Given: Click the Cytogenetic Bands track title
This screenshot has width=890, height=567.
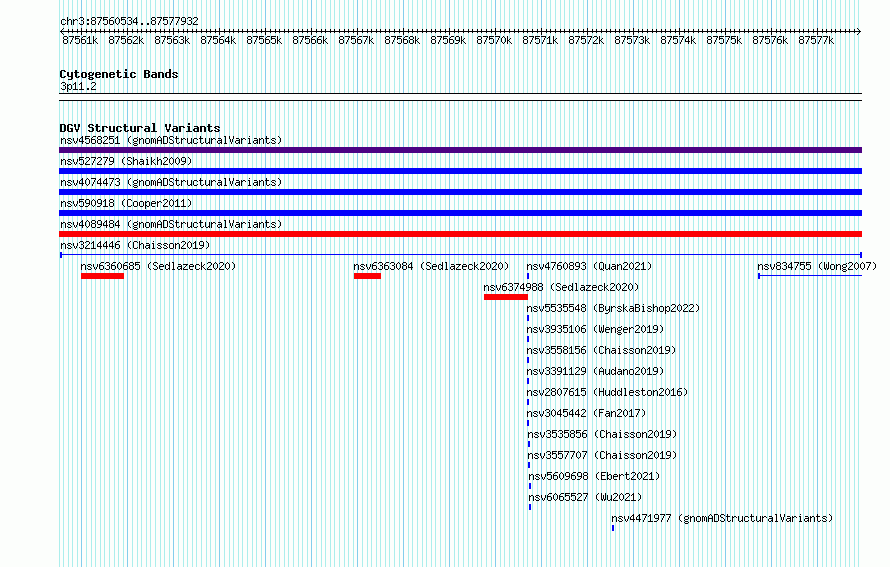Looking at the screenshot, I should click(x=119, y=74).
